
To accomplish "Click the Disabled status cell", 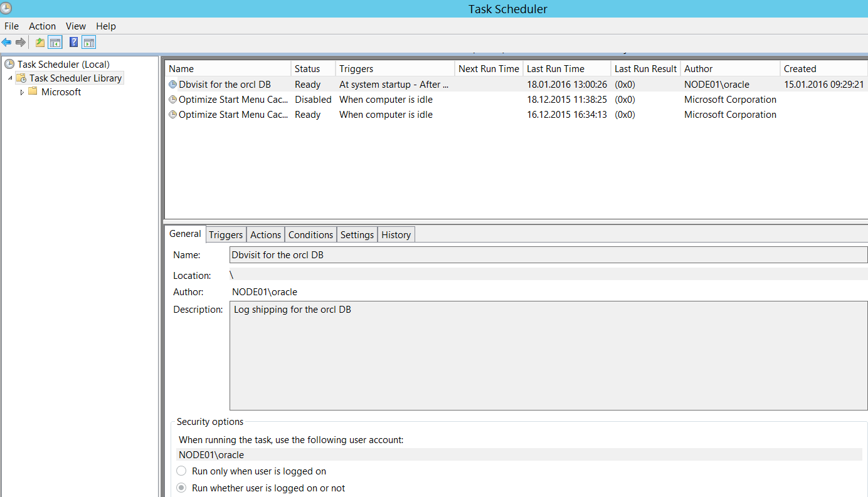I will pos(313,99).
